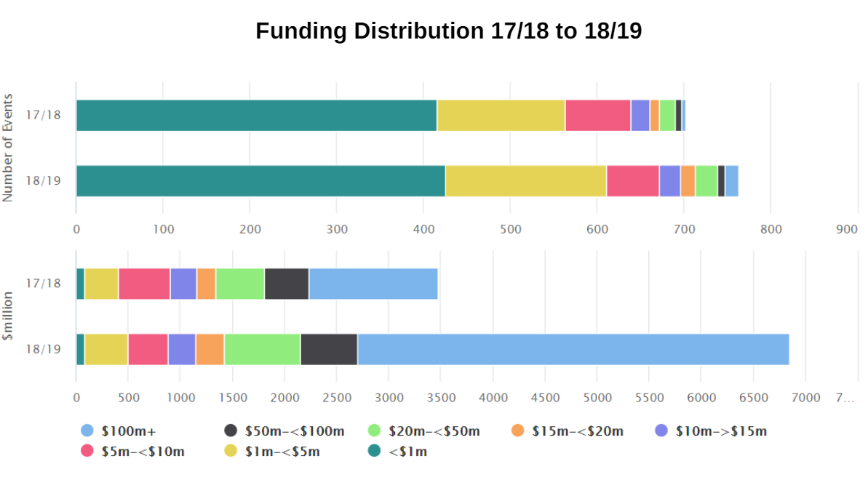The width and height of the screenshot is (868, 480).
Task: Click 17/18 light blue $100m+ $million segment
Action: (x=373, y=284)
